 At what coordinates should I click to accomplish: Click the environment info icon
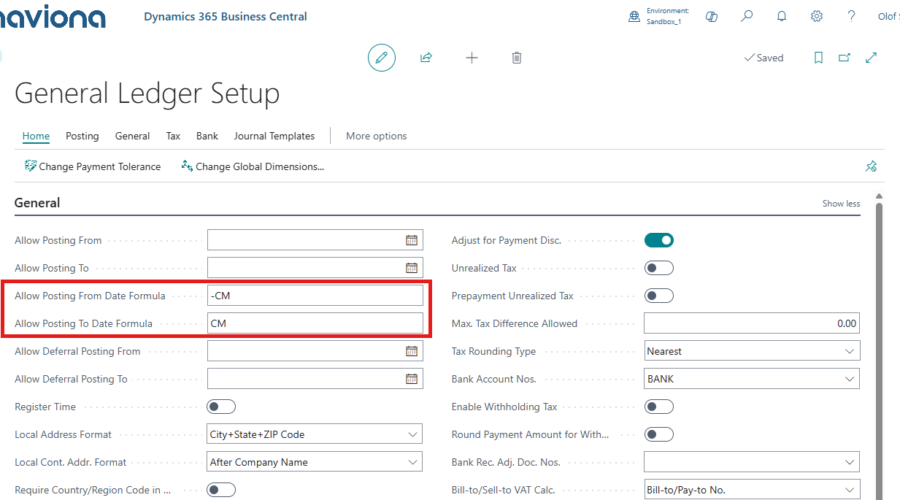(x=634, y=17)
